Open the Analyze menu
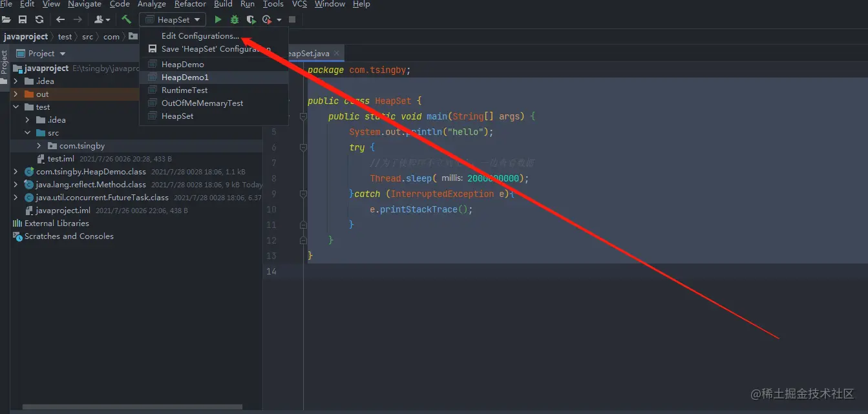Screen dimensions: 868x414 (x=152, y=4)
